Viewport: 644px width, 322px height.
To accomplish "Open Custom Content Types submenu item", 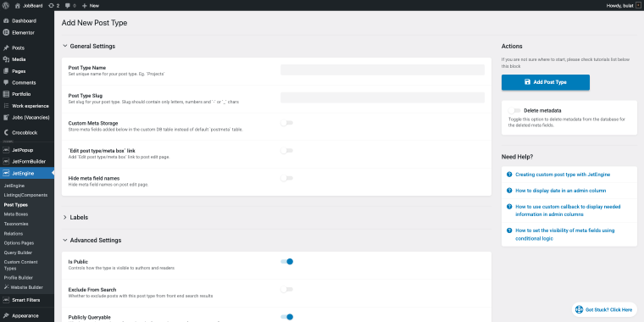I will point(20,265).
